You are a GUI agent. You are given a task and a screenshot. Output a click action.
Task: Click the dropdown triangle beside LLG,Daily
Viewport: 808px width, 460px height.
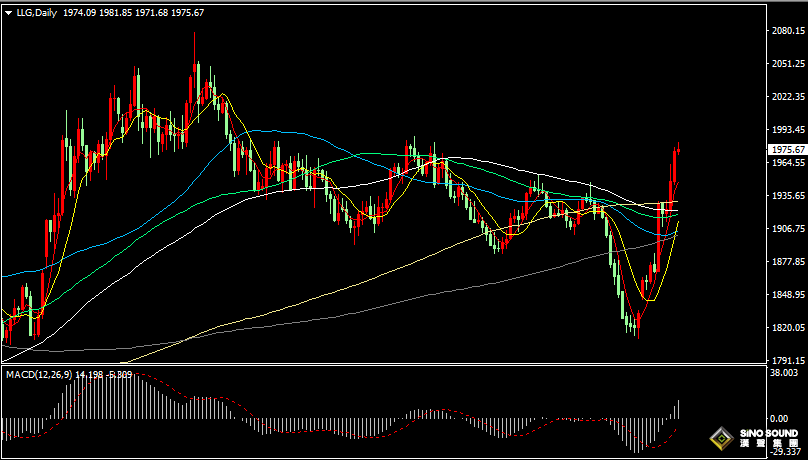tap(8, 12)
